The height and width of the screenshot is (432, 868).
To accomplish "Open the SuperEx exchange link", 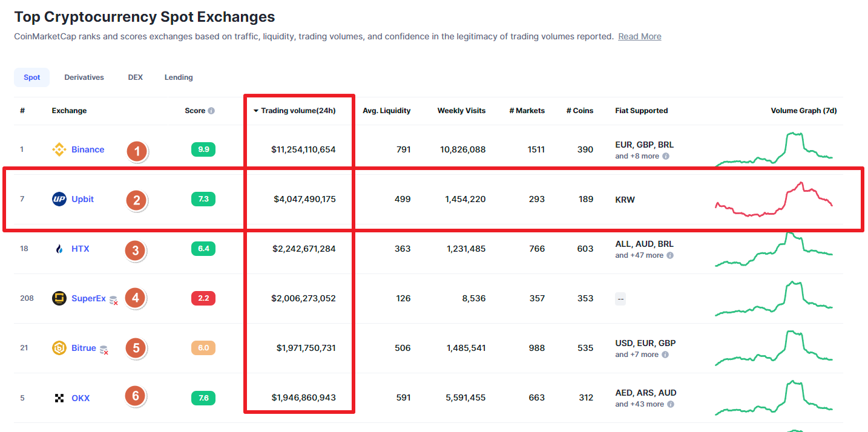I will click(88, 298).
